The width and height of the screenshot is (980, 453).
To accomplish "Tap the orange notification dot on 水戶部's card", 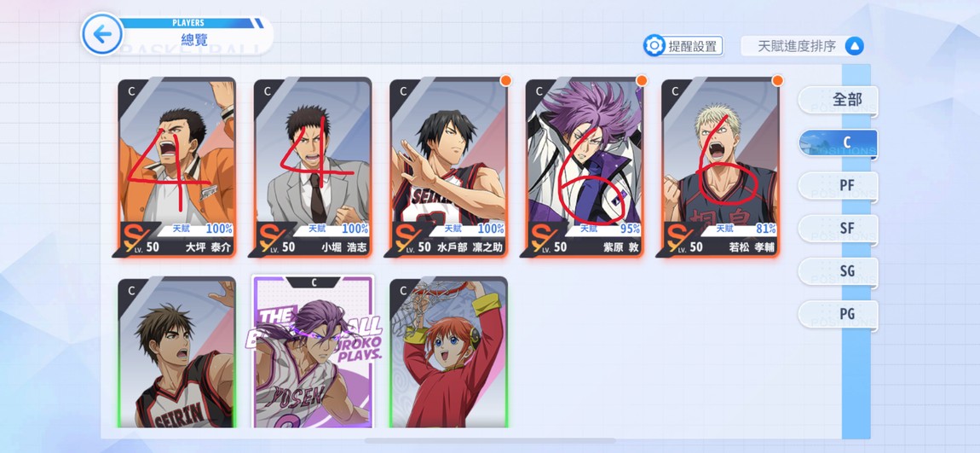I will (505, 81).
